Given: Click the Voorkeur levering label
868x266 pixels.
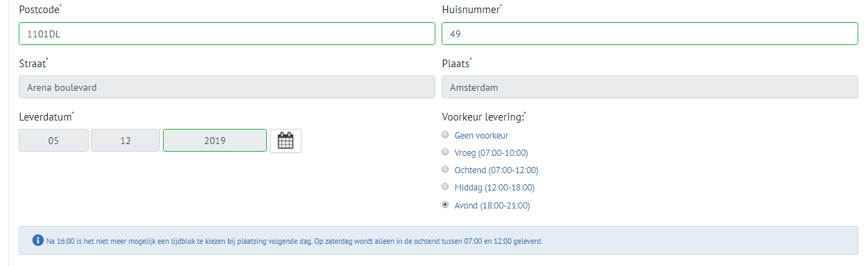Looking at the screenshot, I should pyautogui.click(x=483, y=117).
